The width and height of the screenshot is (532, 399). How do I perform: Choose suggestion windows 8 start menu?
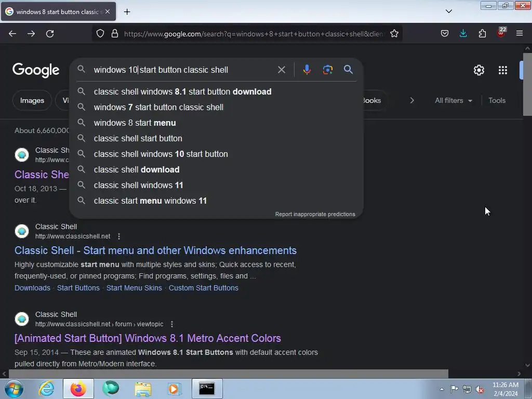point(216,123)
